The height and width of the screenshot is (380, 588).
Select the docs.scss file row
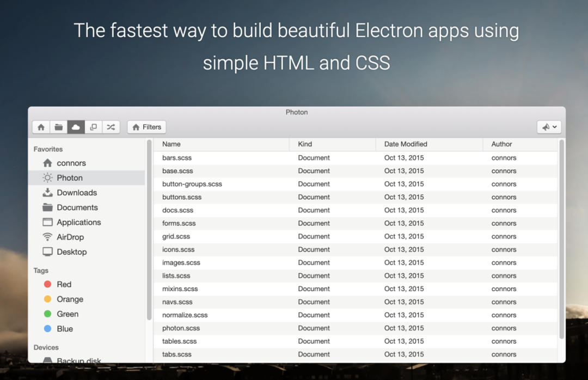pos(355,211)
